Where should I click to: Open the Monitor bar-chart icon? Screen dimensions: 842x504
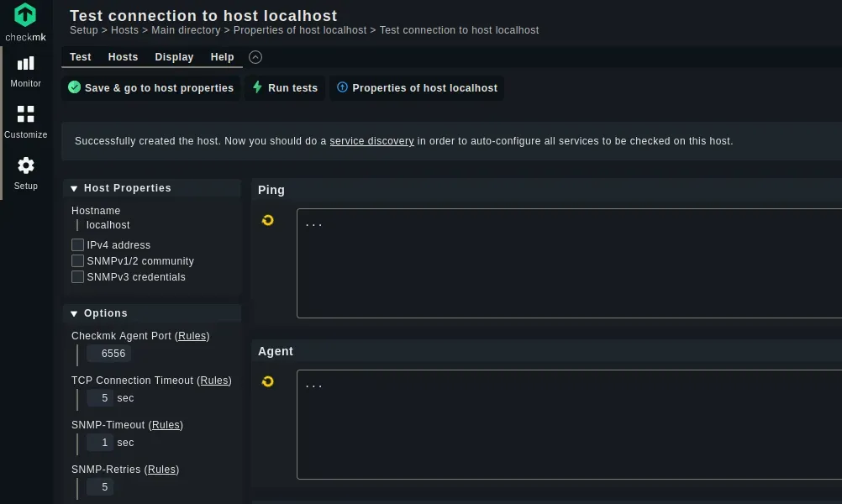(x=25, y=64)
